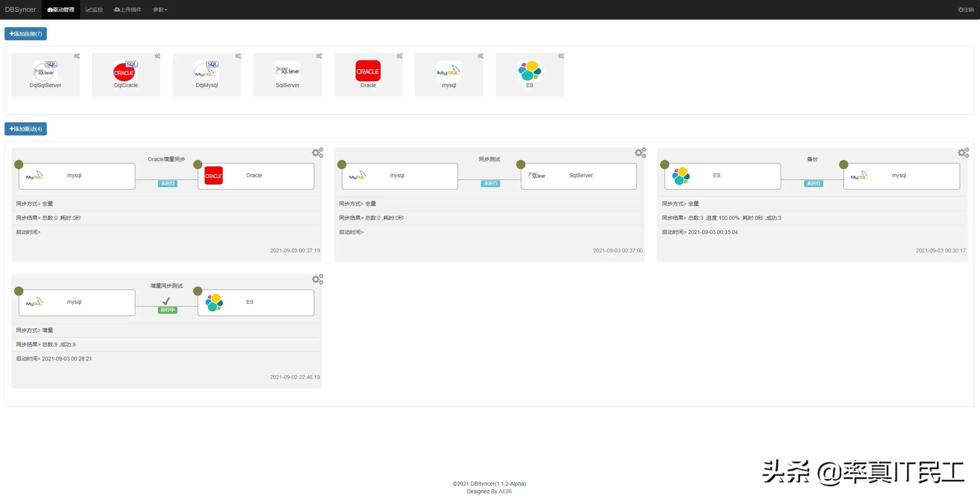This screenshot has width=980, height=499.
Task: Click the DqlMysql connection icon
Action: point(207,71)
